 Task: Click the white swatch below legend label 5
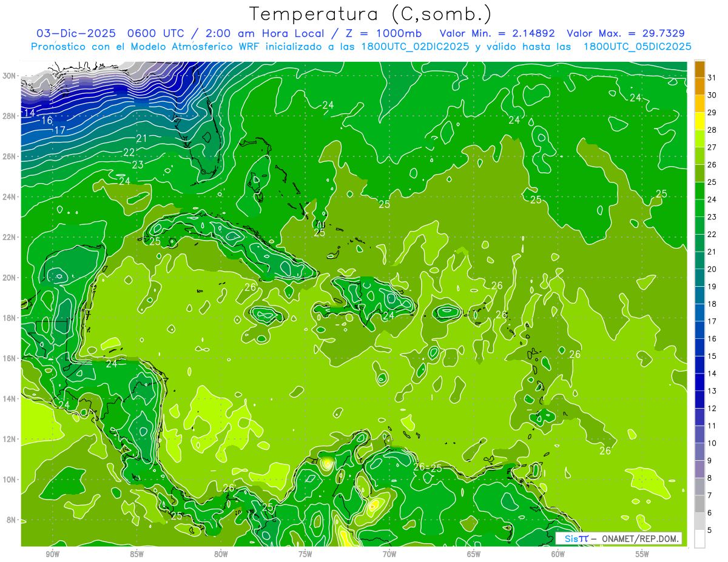click(699, 539)
